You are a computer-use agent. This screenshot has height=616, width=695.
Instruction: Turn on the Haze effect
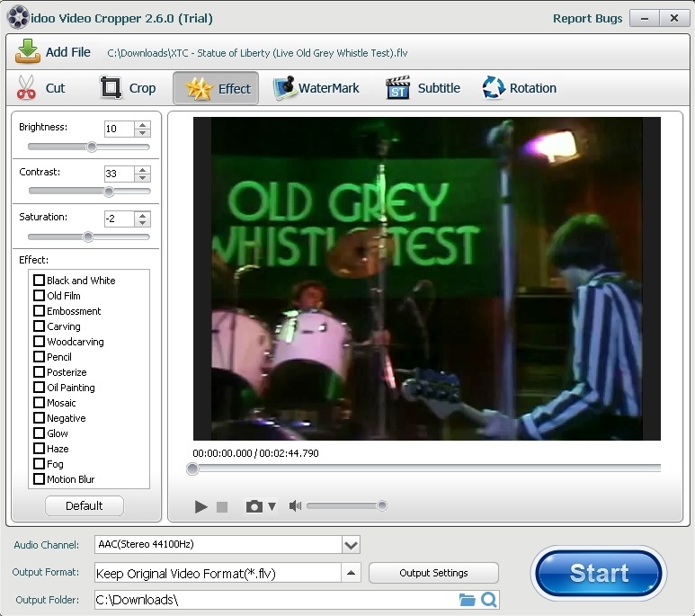tap(39, 449)
